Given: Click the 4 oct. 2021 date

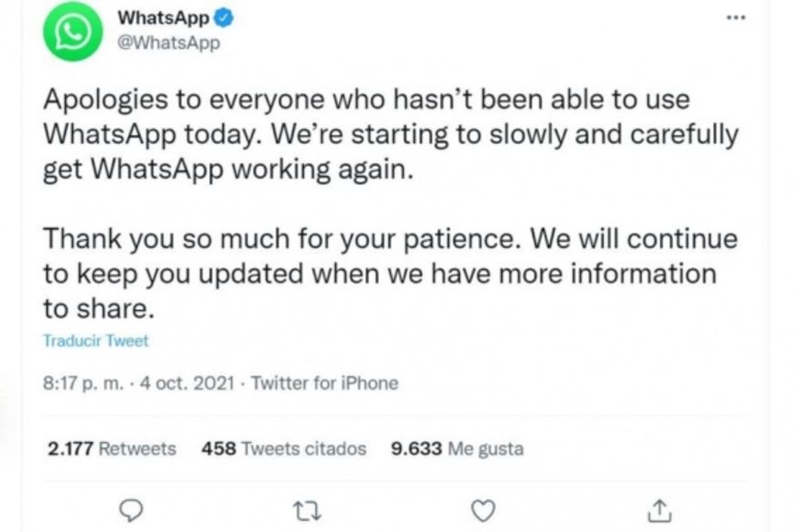Looking at the screenshot, I should pyautogui.click(x=187, y=383).
